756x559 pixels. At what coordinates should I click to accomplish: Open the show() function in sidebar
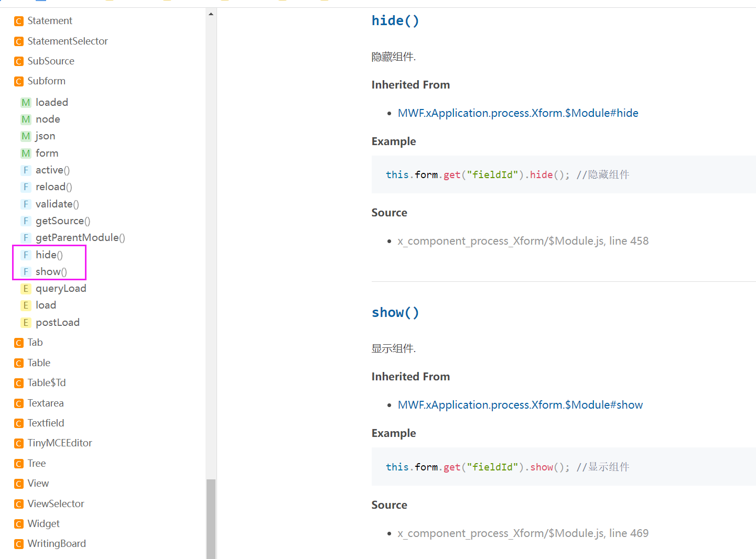51,272
